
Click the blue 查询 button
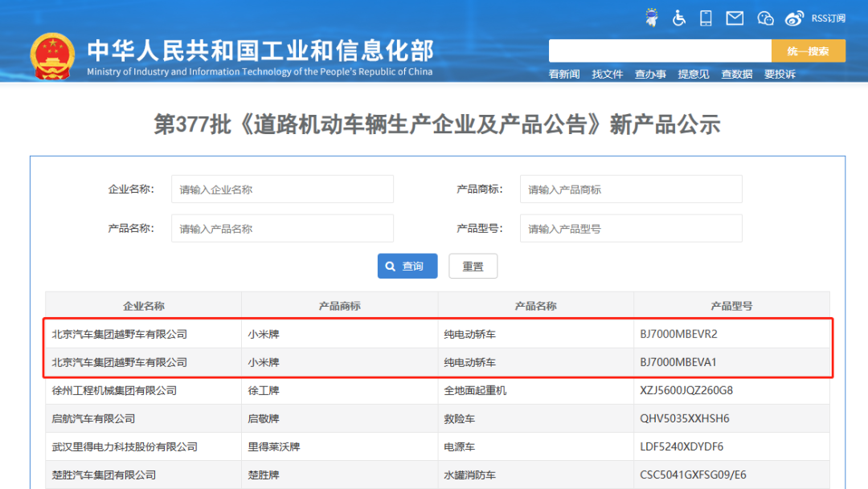point(407,266)
